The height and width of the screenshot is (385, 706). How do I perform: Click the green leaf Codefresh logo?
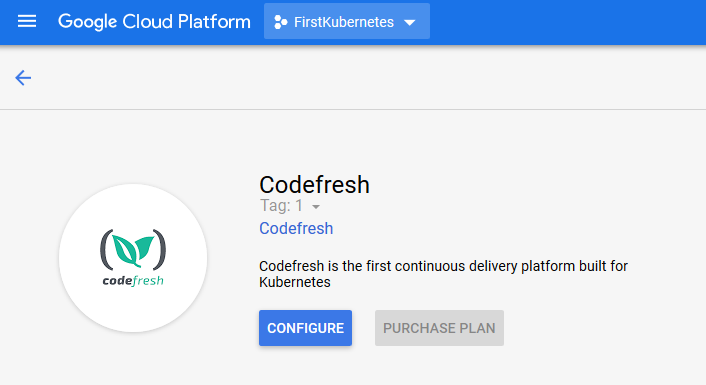(133, 249)
